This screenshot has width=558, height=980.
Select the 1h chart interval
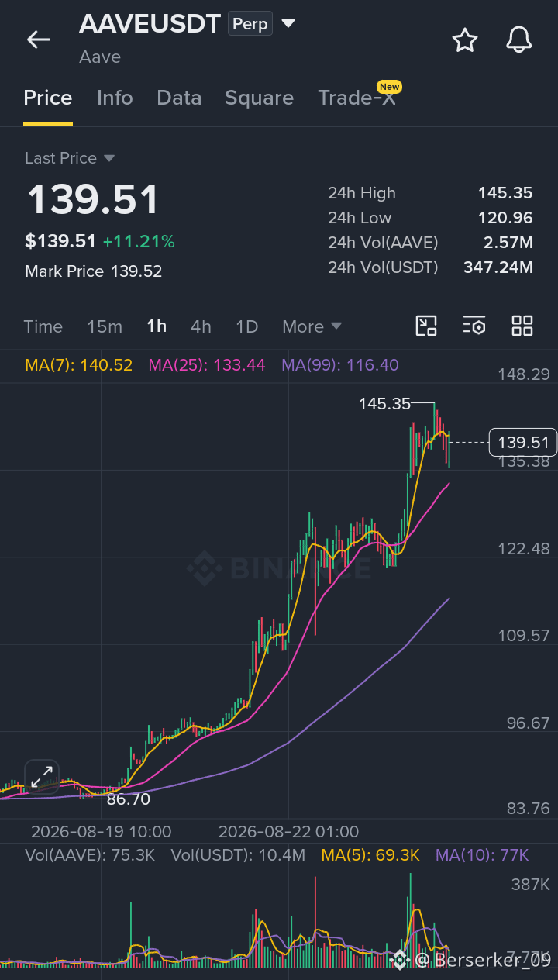[157, 326]
